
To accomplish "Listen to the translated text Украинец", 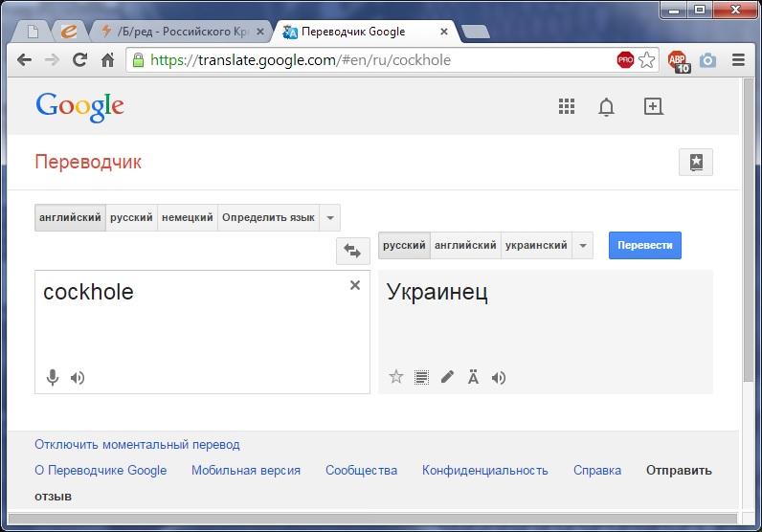I will [499, 378].
